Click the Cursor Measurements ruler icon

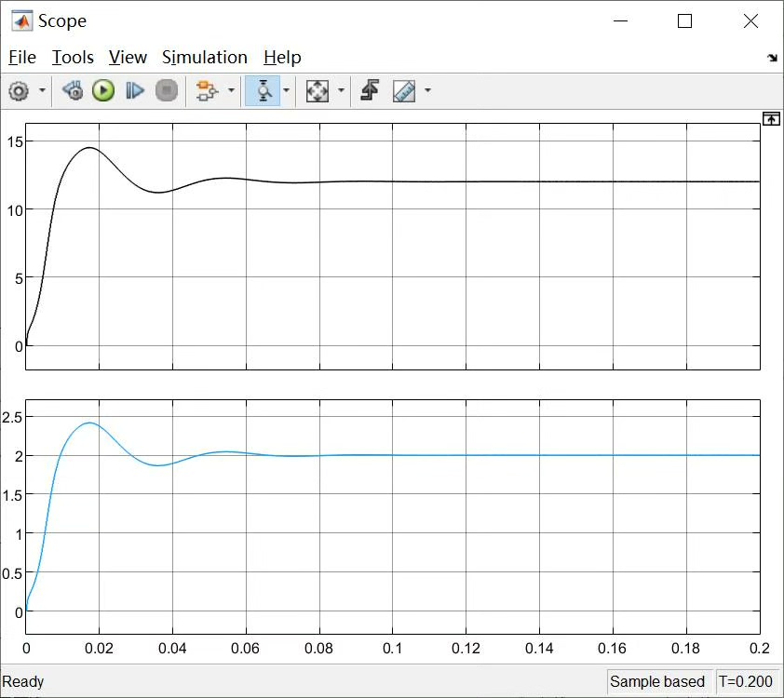[x=404, y=91]
